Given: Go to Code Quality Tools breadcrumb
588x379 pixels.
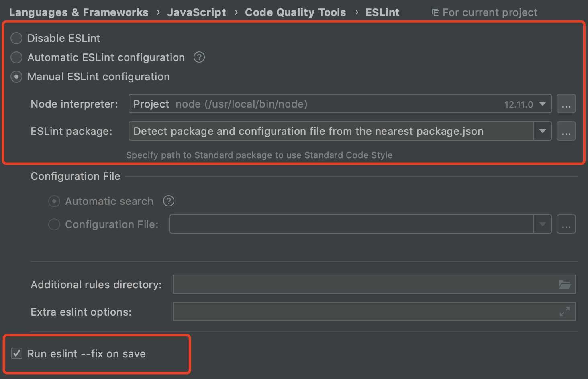Looking at the screenshot, I should (x=296, y=12).
